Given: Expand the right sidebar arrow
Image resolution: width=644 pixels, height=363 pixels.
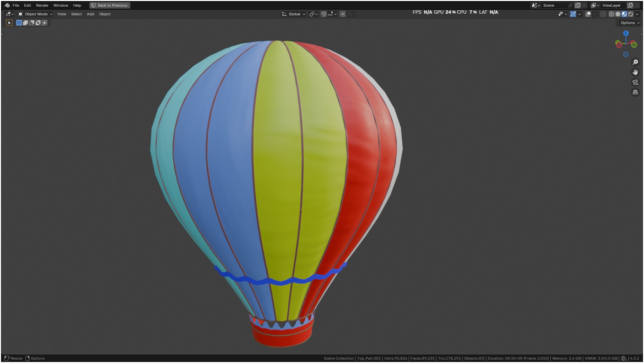Looking at the screenshot, I should tap(641, 34).
